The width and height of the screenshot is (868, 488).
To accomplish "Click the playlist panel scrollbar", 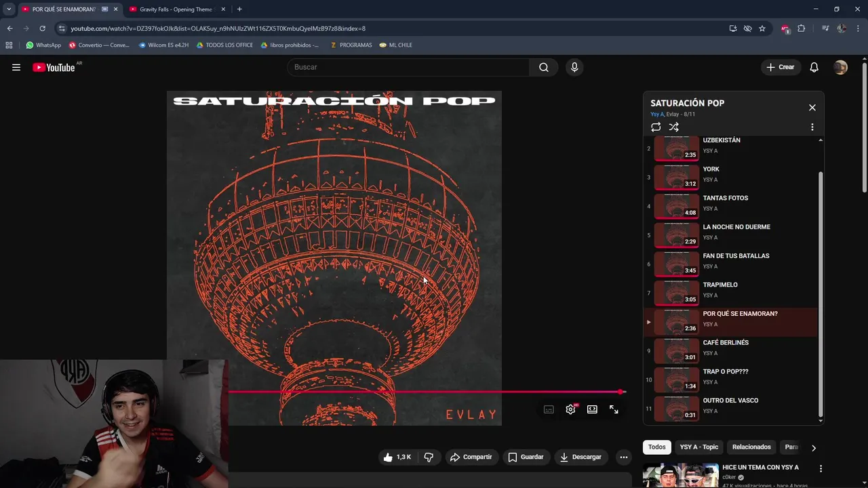I will click(821, 293).
